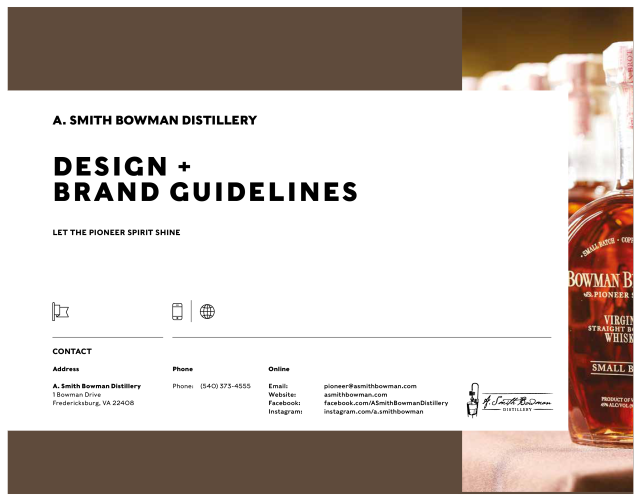
Task: Click the 'Website:' label
Action: 282,395
